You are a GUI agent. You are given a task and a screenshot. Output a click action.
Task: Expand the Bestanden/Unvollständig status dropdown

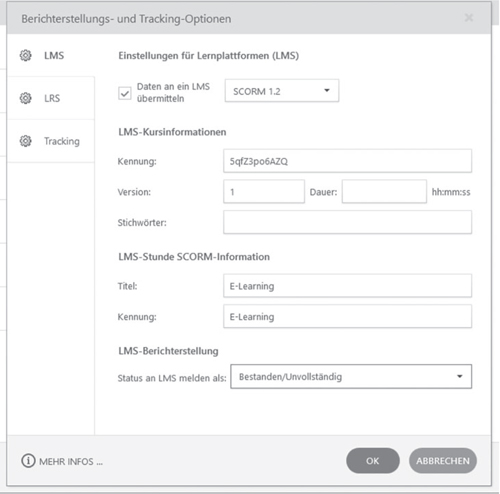[351, 377]
